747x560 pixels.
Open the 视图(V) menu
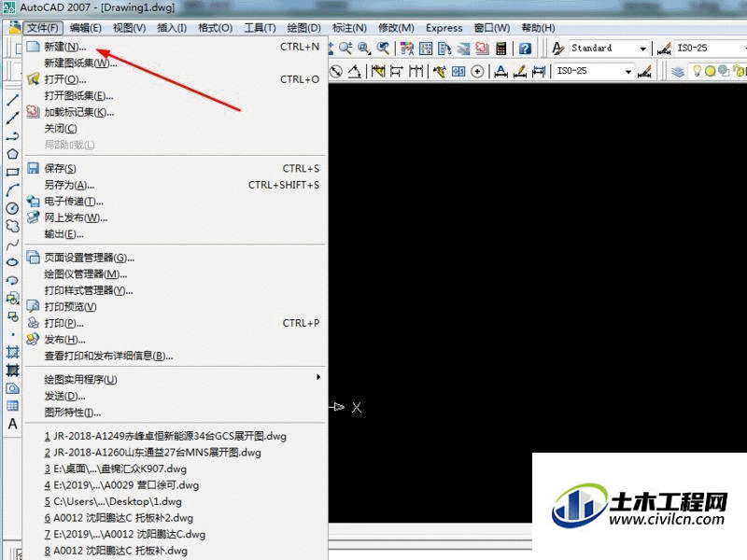coord(129,28)
